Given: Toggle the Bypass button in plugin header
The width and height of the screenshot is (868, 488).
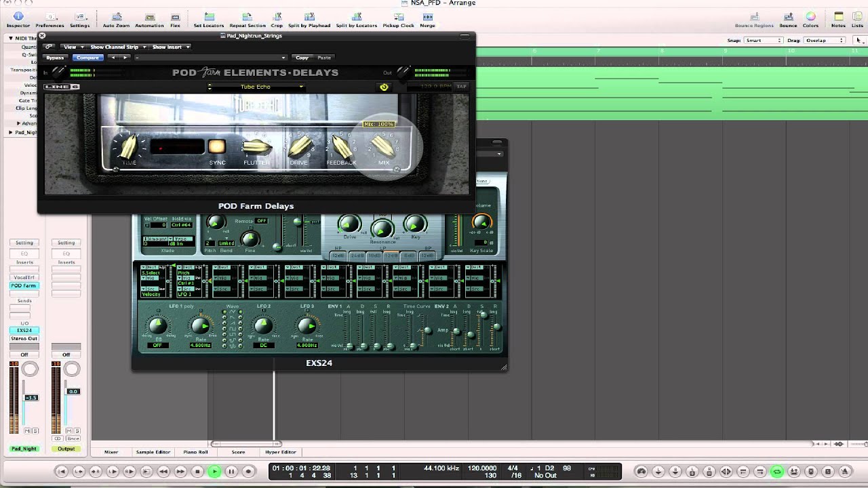Looking at the screenshot, I should [x=55, y=58].
